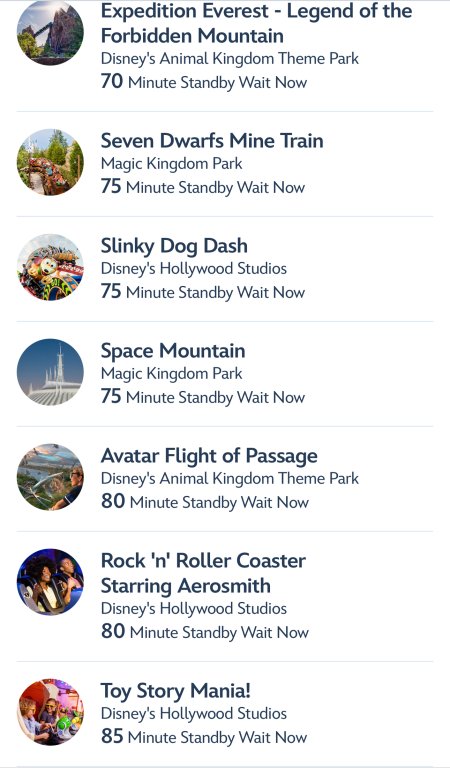View the 85 Minute Standby Wait text
This screenshot has width=450, height=768.
[204, 736]
